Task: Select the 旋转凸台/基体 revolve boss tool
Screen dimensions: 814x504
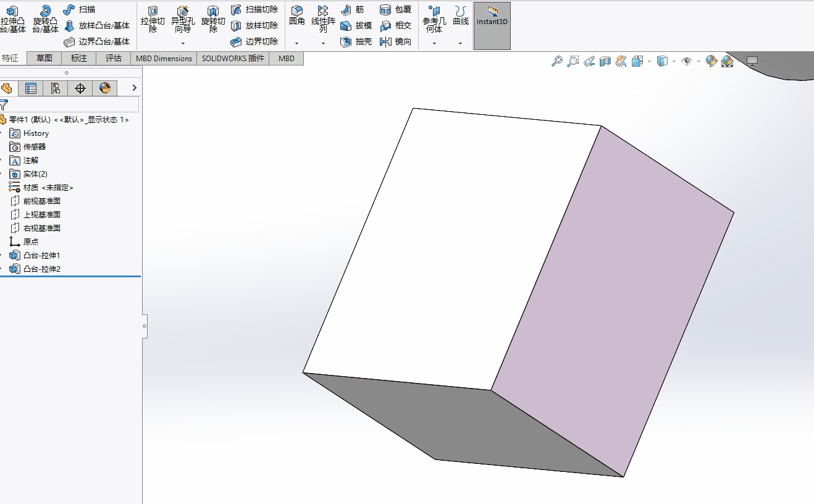Action: click(x=45, y=20)
